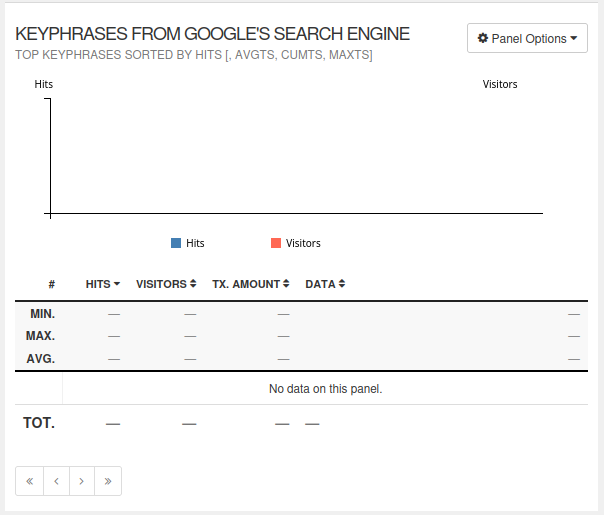Sort table by Data column

click(325, 284)
